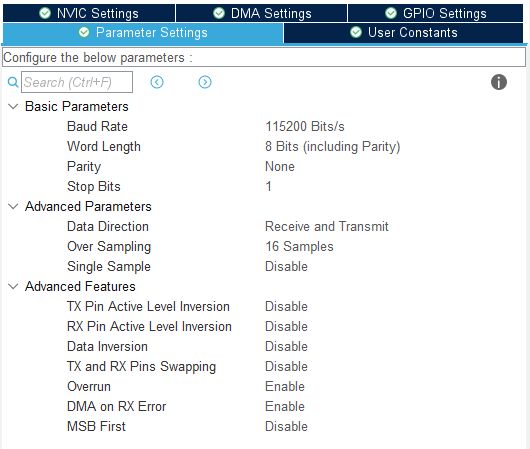Image resolution: width=530 pixels, height=449 pixels.
Task: Select the Parameter Settings tab
Action: click(143, 33)
